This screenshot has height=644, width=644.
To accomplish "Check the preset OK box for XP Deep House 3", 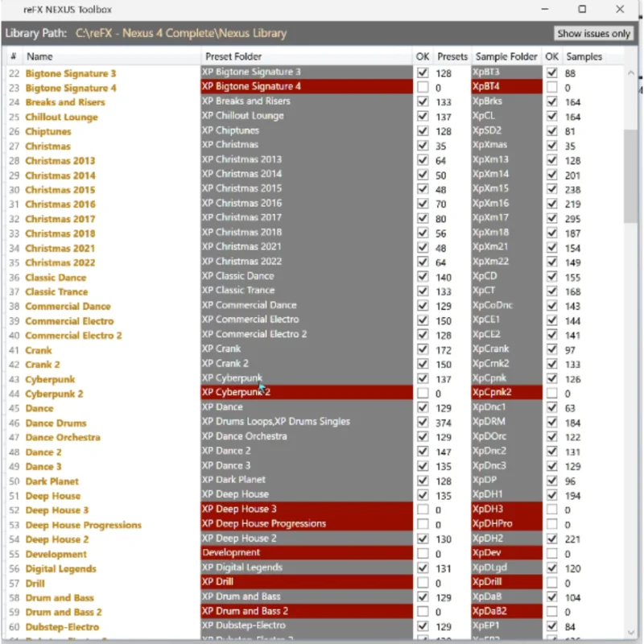I will point(423,509).
